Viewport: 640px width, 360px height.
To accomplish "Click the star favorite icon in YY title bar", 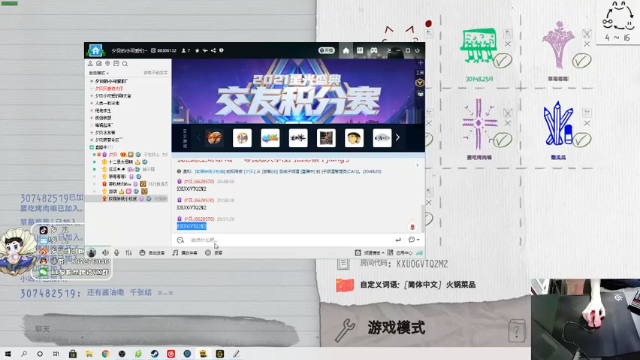I will coord(197,51).
